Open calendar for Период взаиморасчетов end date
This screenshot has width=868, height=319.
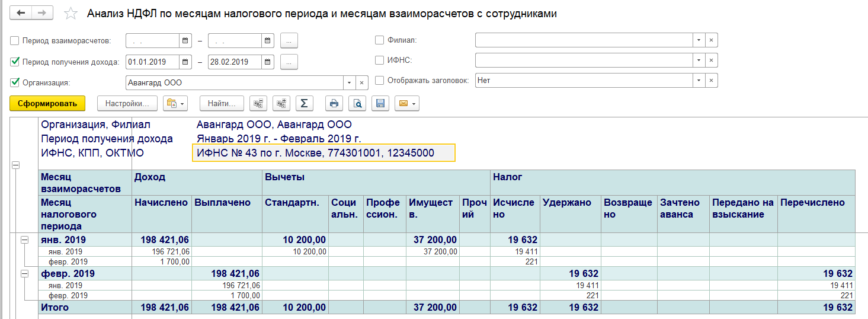(x=268, y=41)
